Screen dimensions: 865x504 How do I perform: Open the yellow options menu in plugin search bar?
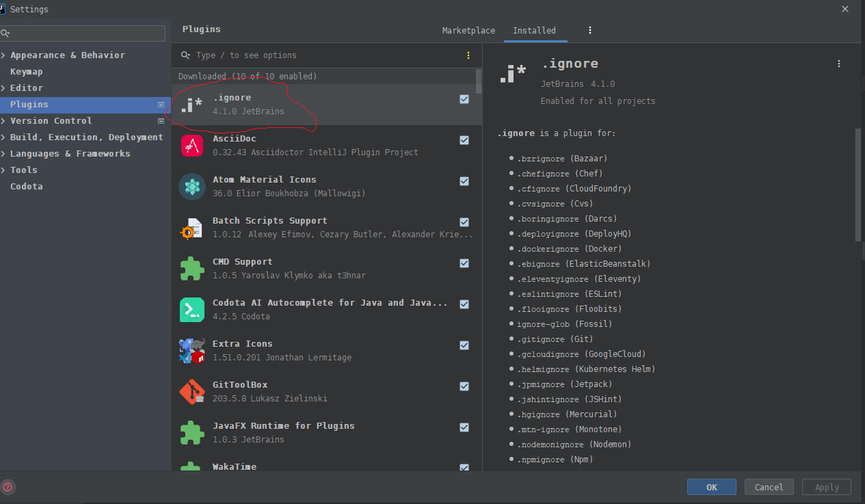(468, 55)
